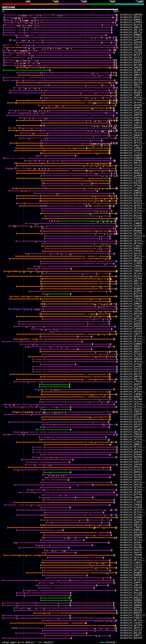Image resolution: width=146 pixels, height=644 pixels.
Task: Select the UniRef100_Q41188 label
Action: pyautogui.click(x=131, y=593)
